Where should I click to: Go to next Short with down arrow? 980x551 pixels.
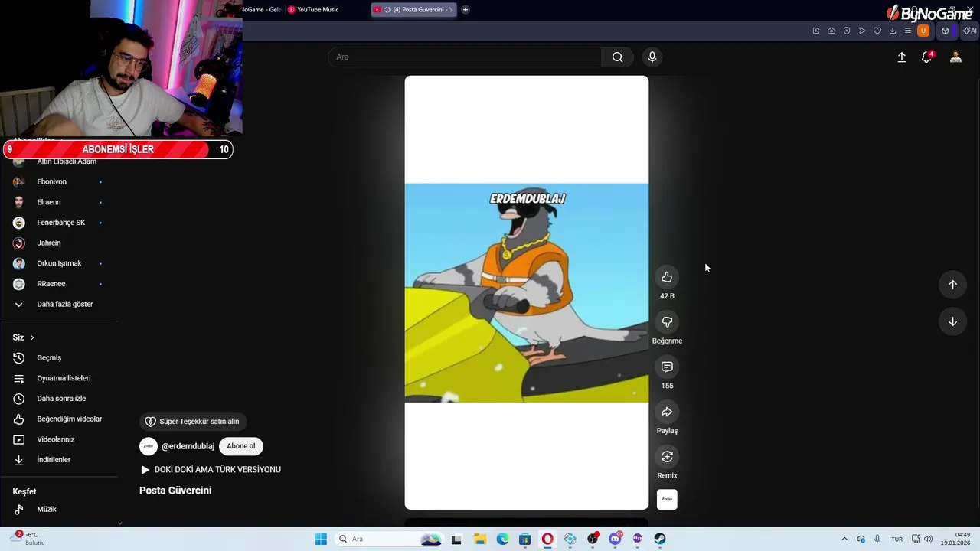point(952,322)
